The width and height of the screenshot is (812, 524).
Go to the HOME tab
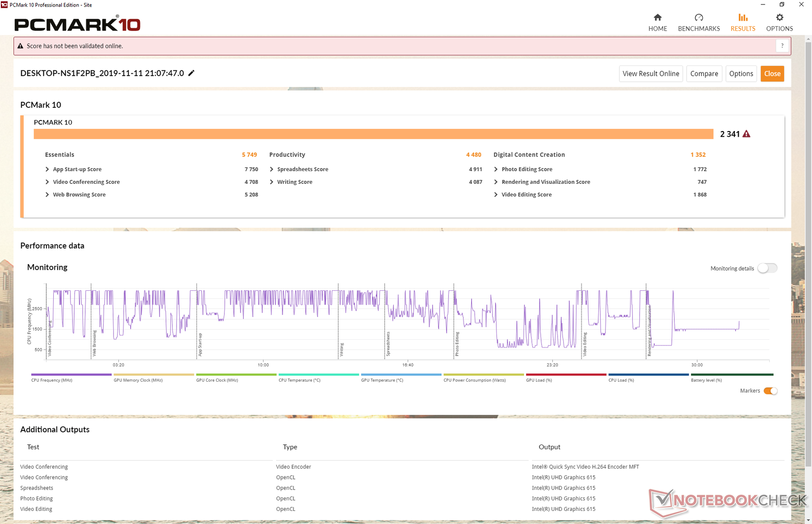657,28
